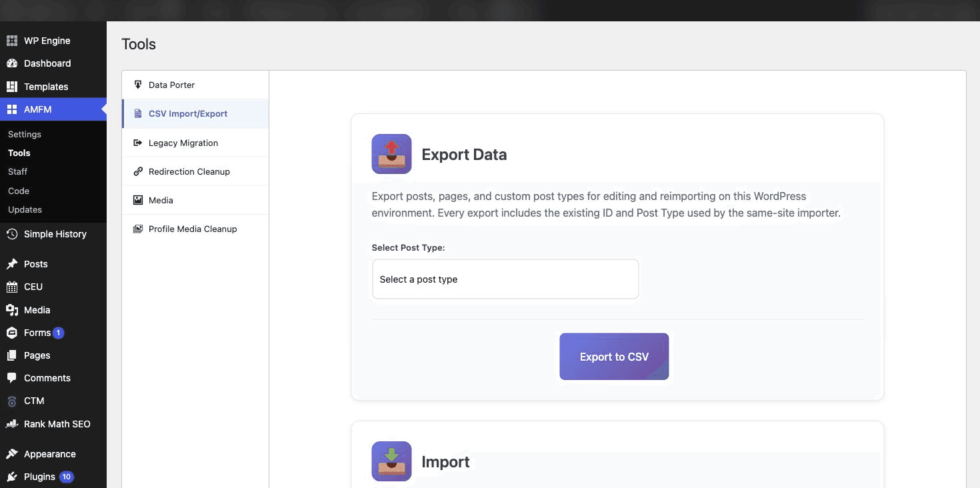This screenshot has height=488, width=980.
Task: Switch to Profile Media Cleanup tab
Action: (x=195, y=229)
